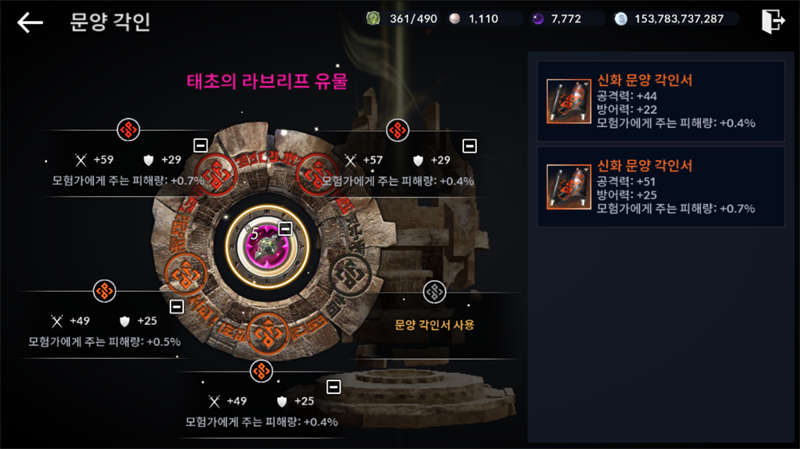
Task: Remove engraving with minus next to +59 attack
Action: [x=201, y=145]
